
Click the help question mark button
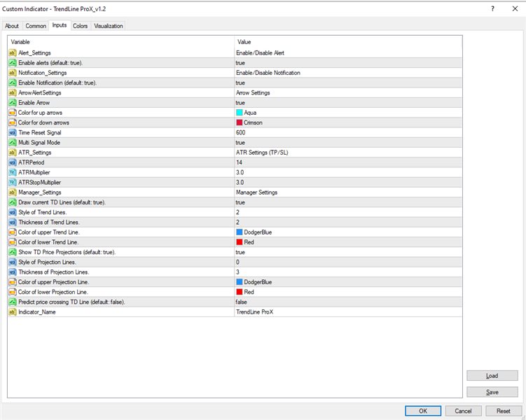[492, 8]
